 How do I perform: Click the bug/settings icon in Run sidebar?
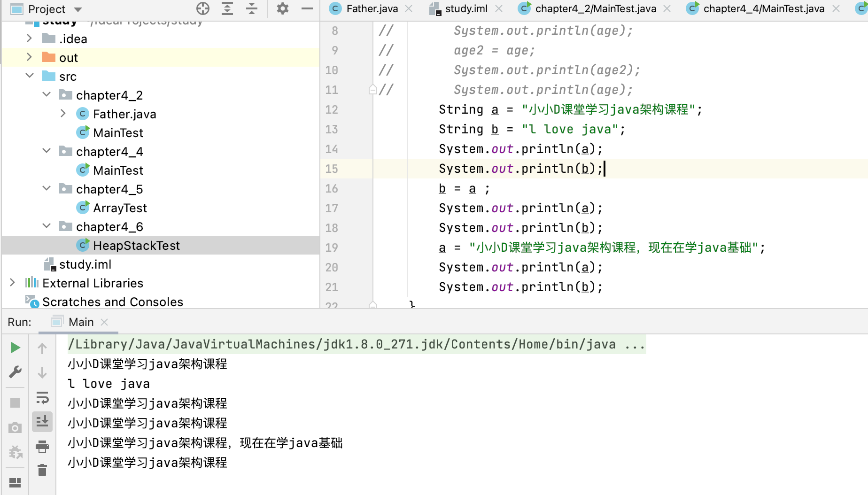coord(15,452)
